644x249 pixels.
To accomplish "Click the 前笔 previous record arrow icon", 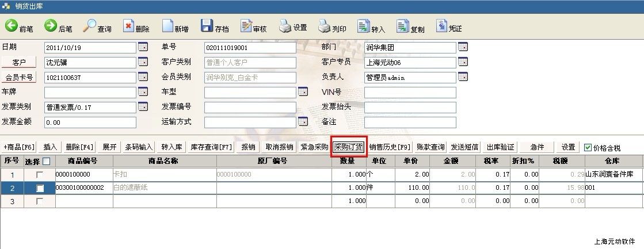I will coord(12,26).
